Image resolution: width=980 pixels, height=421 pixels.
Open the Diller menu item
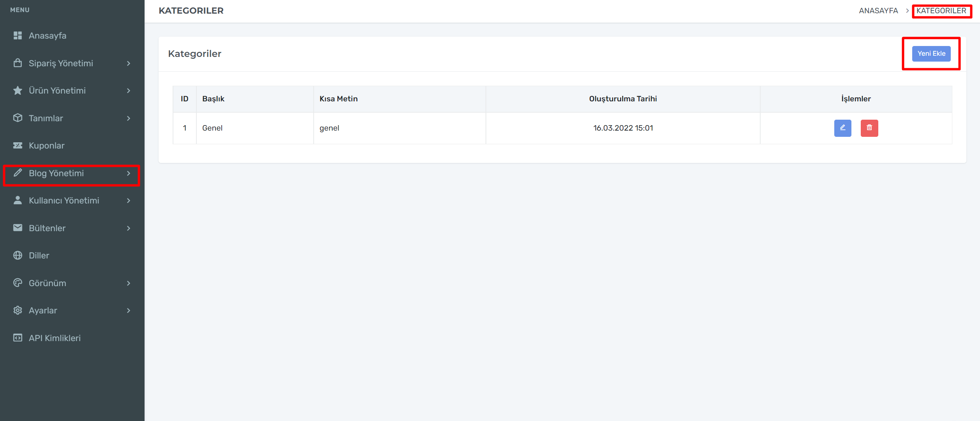click(39, 255)
